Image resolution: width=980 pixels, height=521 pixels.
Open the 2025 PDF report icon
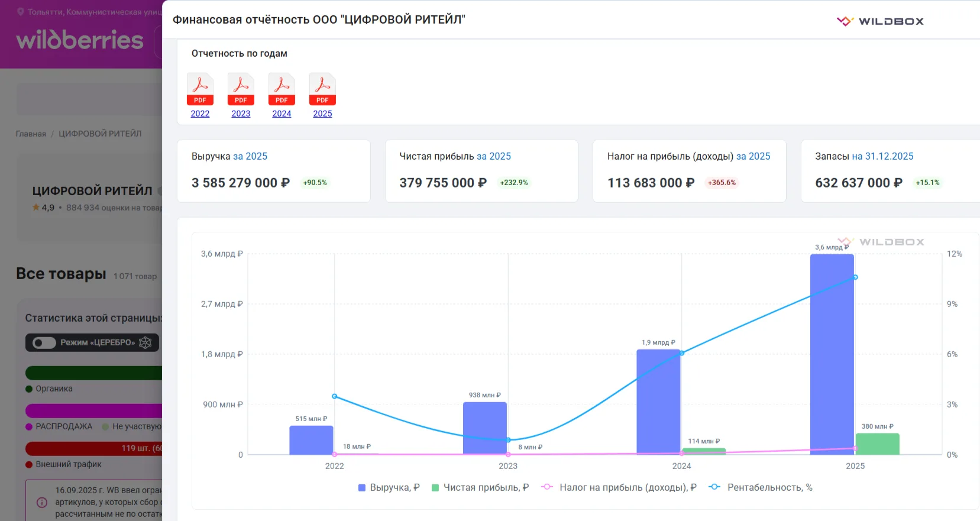click(322, 89)
